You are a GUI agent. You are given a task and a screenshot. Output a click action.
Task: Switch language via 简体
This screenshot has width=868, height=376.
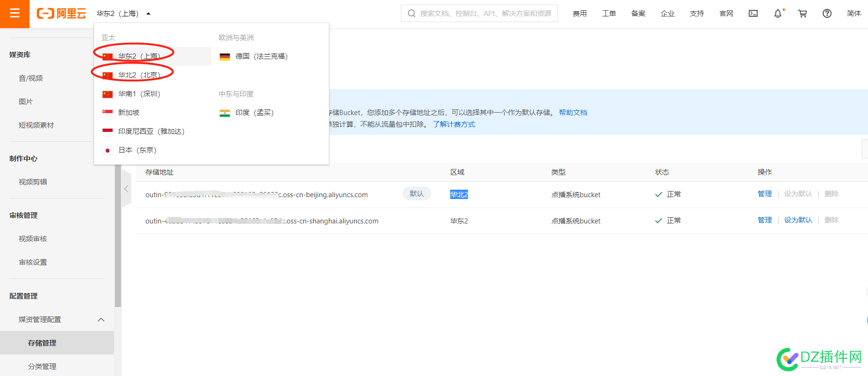point(853,14)
